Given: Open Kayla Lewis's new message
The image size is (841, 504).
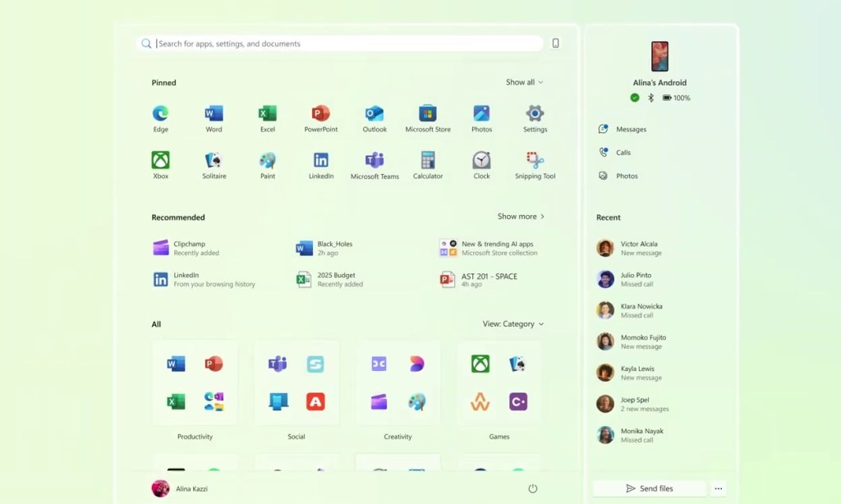Looking at the screenshot, I should tap(629, 373).
